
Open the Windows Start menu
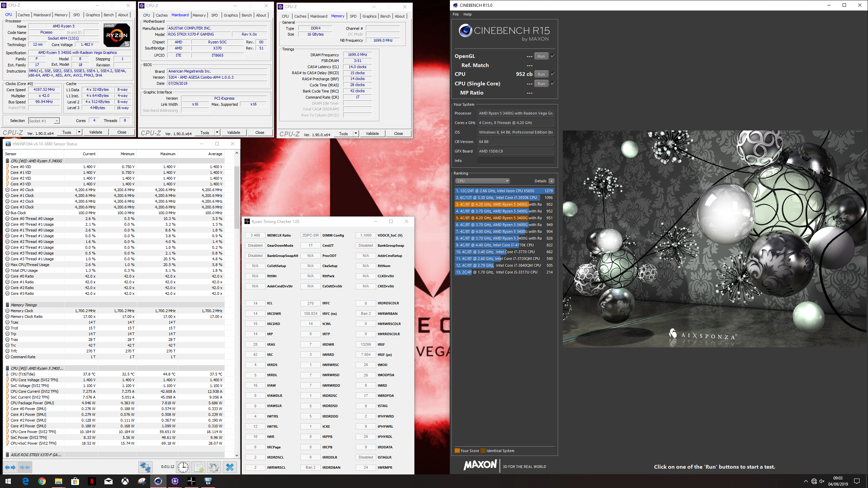8,481
